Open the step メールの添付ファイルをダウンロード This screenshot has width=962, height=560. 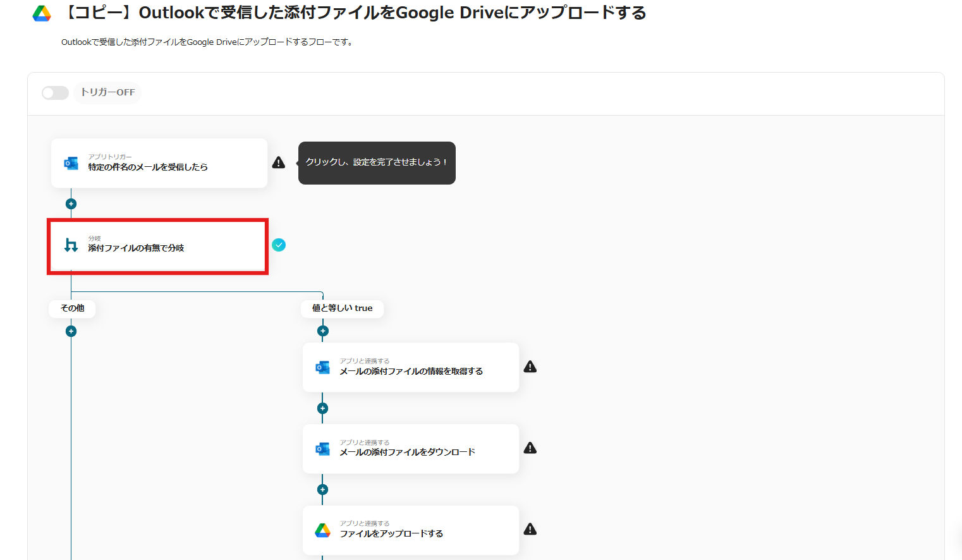pos(411,449)
